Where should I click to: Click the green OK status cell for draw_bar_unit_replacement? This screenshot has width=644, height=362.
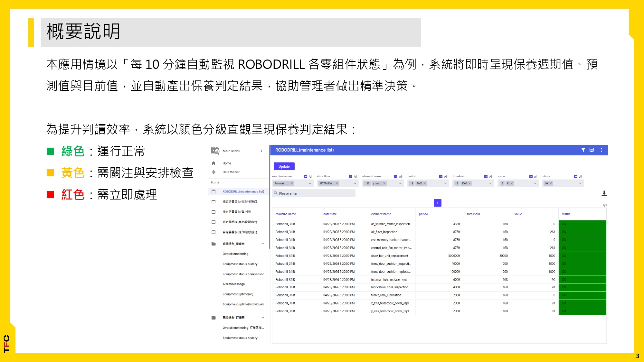point(582,256)
